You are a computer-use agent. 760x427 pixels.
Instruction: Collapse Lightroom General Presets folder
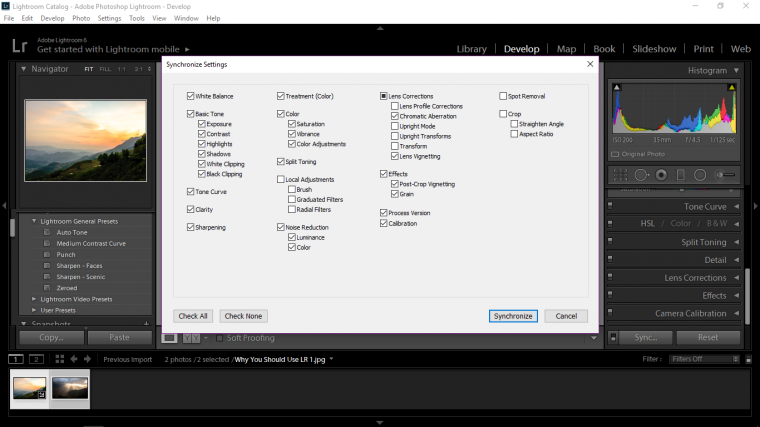point(34,221)
